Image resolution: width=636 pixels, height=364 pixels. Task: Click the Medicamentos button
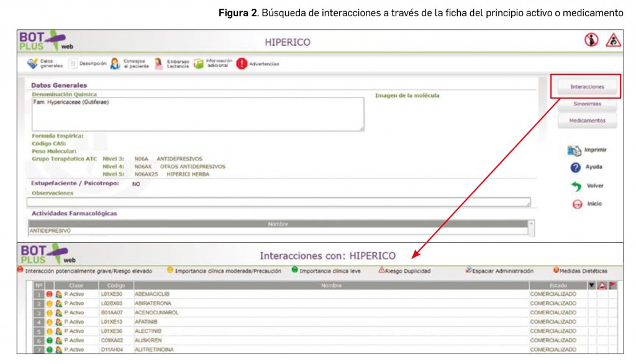586,121
